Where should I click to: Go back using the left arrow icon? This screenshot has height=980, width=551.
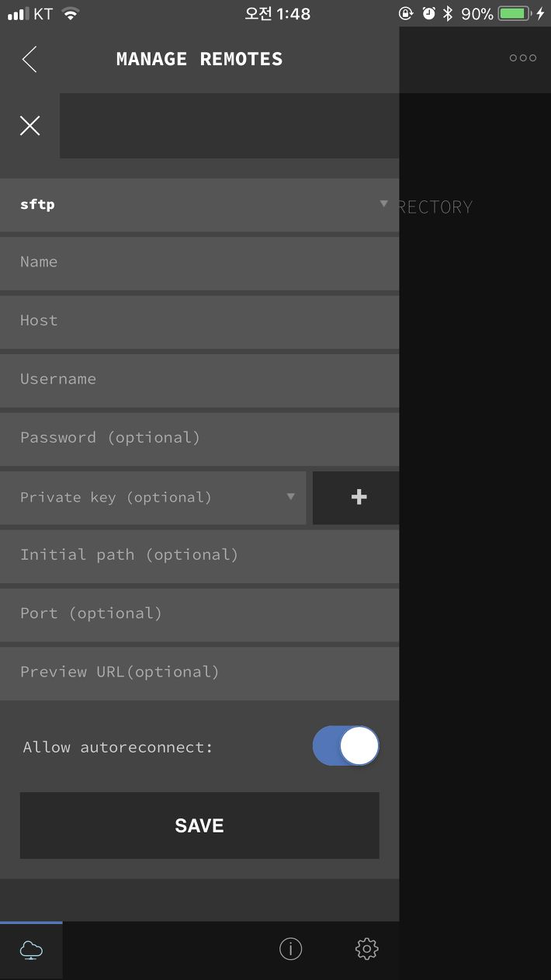(x=29, y=59)
